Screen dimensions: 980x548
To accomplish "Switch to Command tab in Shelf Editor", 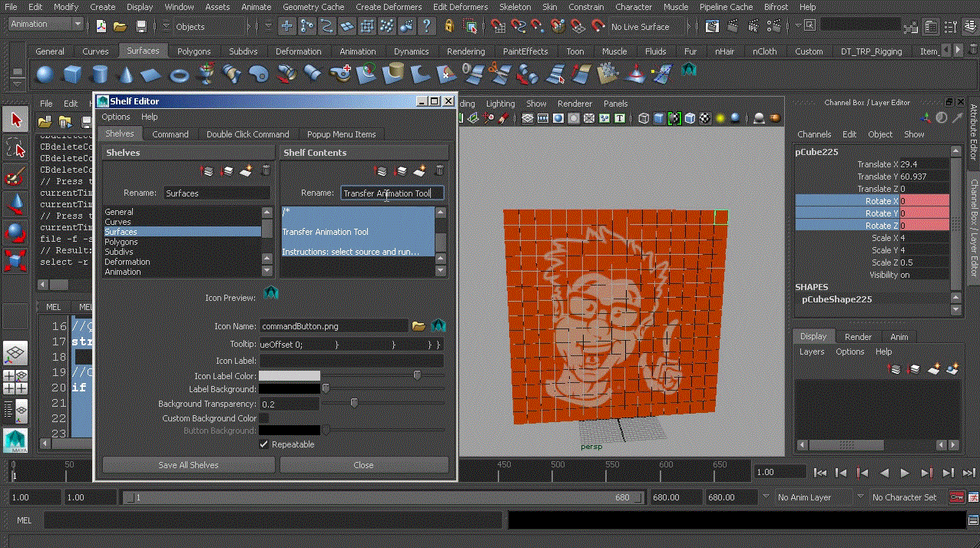I will [x=171, y=134].
